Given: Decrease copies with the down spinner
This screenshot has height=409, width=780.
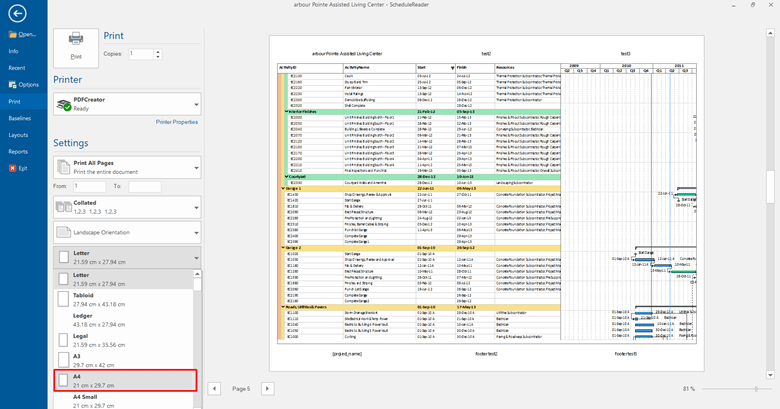Looking at the screenshot, I should 158,57.
